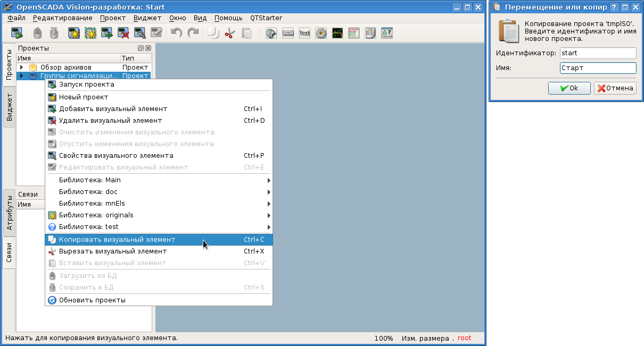Click the Add visual item toolbar icon

107,33
